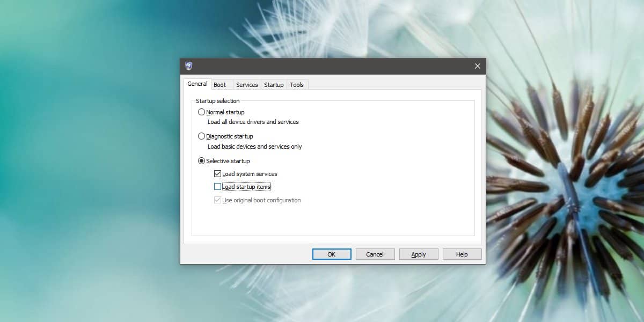The height and width of the screenshot is (322, 644).
Task: Open the Services tab
Action: click(x=247, y=84)
